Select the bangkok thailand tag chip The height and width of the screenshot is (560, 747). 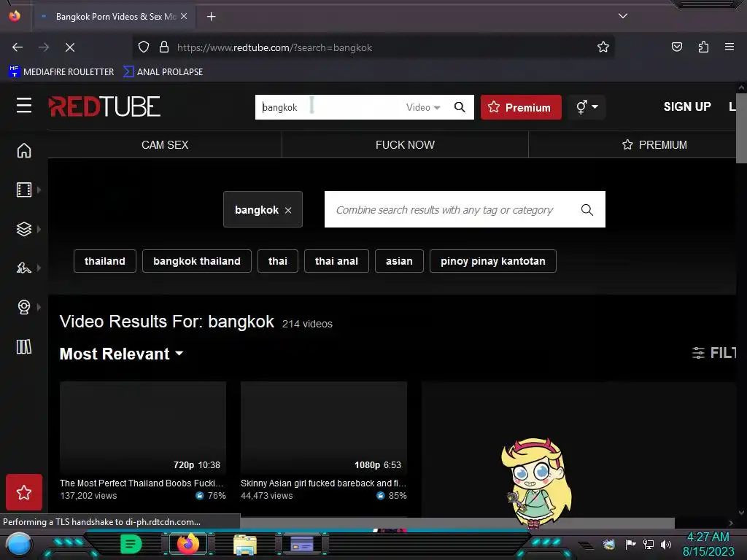point(197,261)
